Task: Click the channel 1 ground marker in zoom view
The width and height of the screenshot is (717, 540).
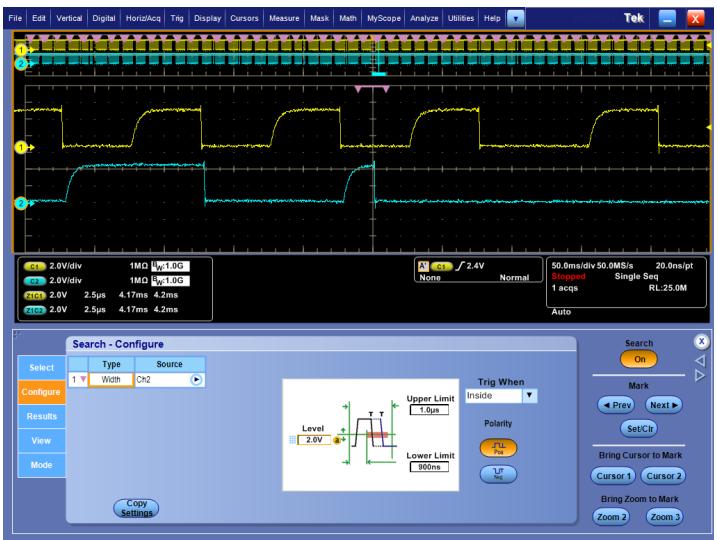Action: pos(21,147)
